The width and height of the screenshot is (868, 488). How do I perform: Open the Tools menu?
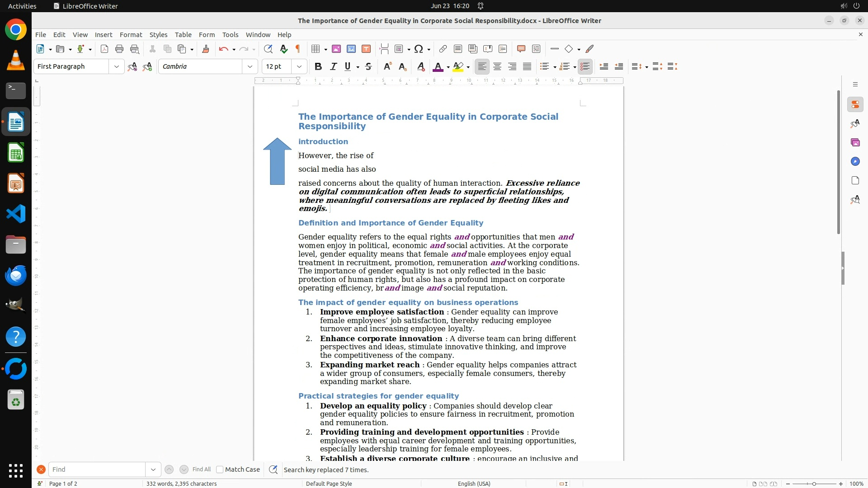(230, 35)
